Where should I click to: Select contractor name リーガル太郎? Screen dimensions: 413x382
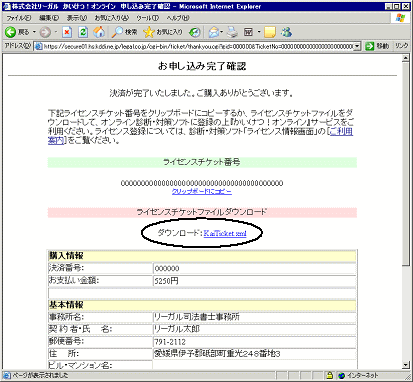[177, 329]
